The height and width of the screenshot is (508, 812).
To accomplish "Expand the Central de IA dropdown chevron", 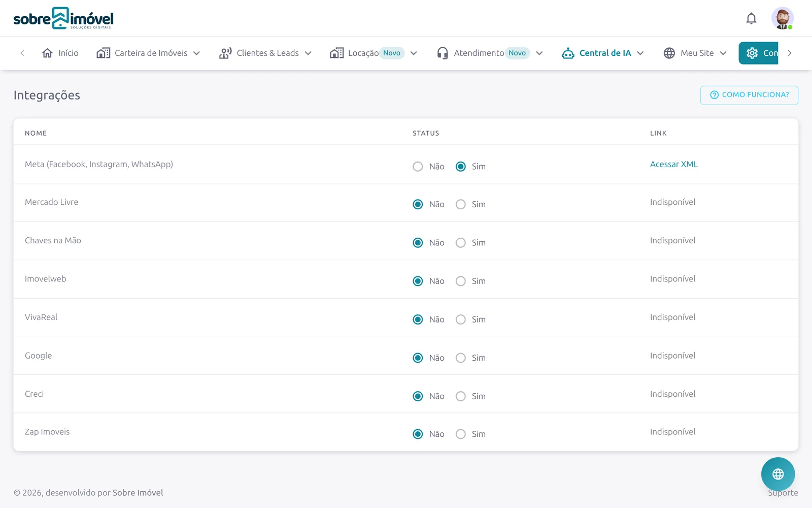I will pyautogui.click(x=640, y=53).
